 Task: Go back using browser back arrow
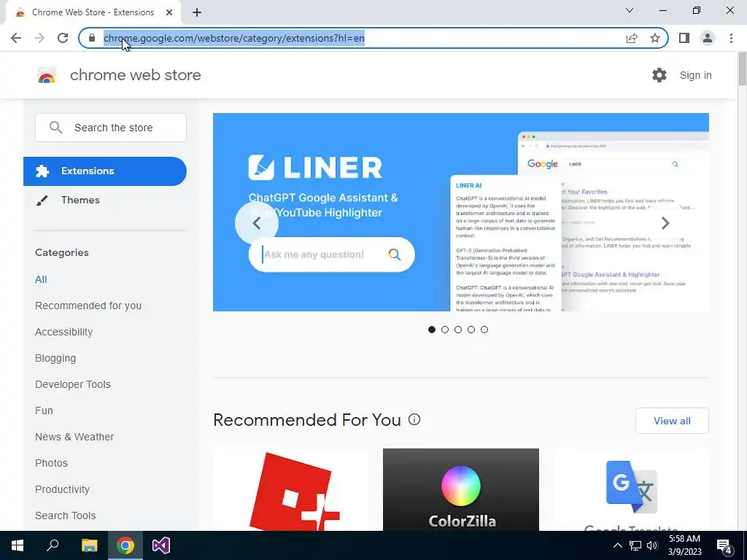[16, 38]
